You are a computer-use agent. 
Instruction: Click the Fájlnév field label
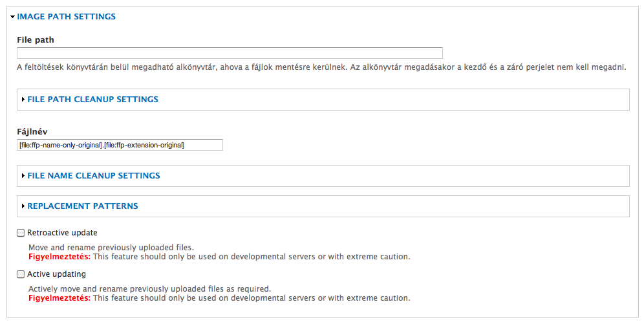click(32, 132)
